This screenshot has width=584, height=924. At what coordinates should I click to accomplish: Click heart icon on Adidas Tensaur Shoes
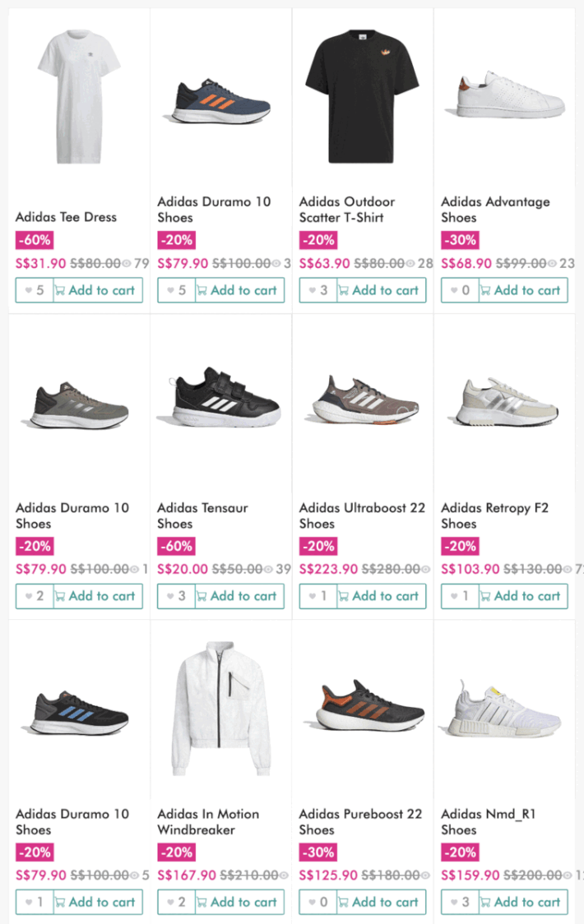pyautogui.click(x=176, y=596)
